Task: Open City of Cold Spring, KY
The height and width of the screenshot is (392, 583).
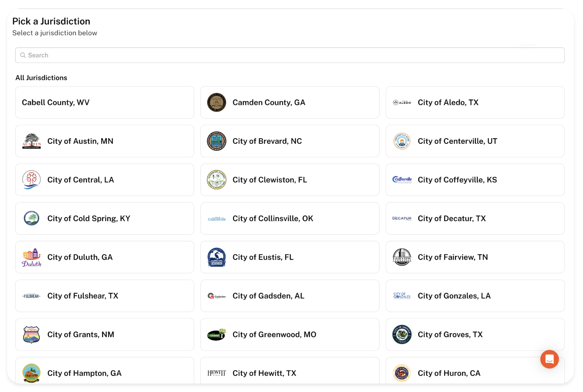Action: 105,219
